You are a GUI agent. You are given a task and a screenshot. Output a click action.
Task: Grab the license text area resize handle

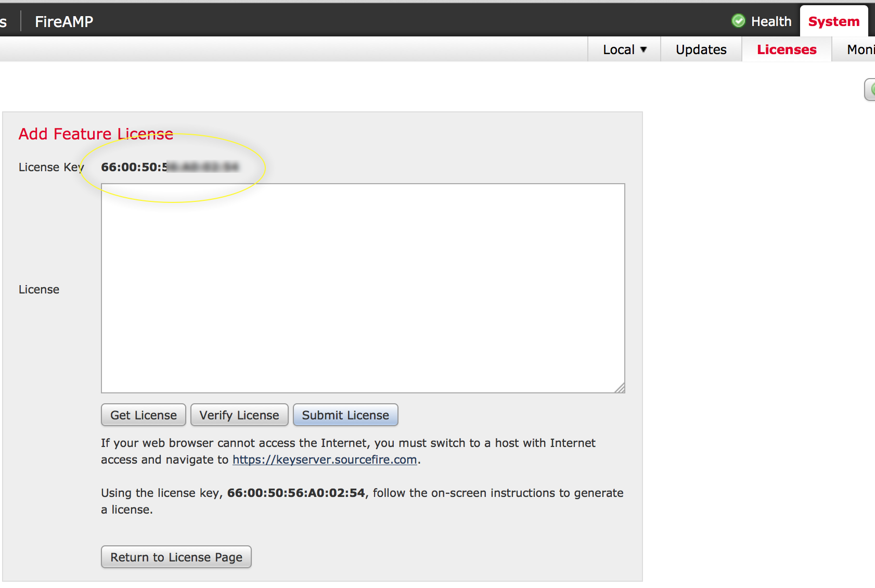tap(620, 388)
